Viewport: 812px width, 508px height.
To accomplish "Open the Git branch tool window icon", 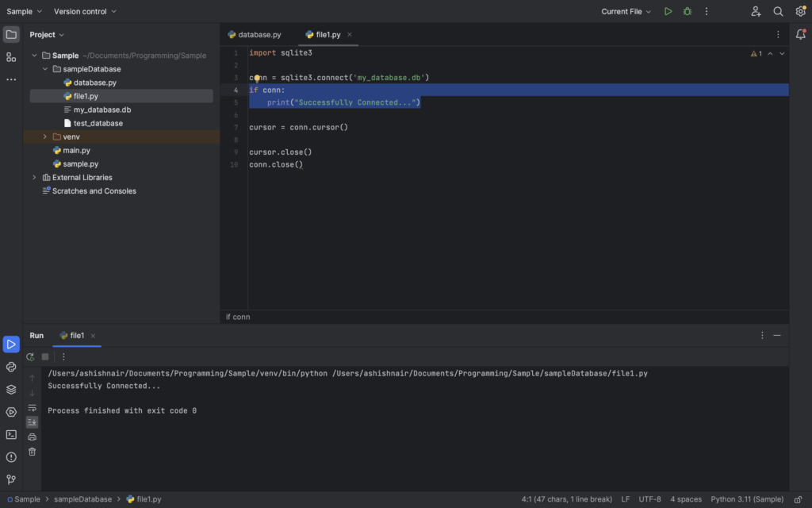I will pyautogui.click(x=11, y=479).
